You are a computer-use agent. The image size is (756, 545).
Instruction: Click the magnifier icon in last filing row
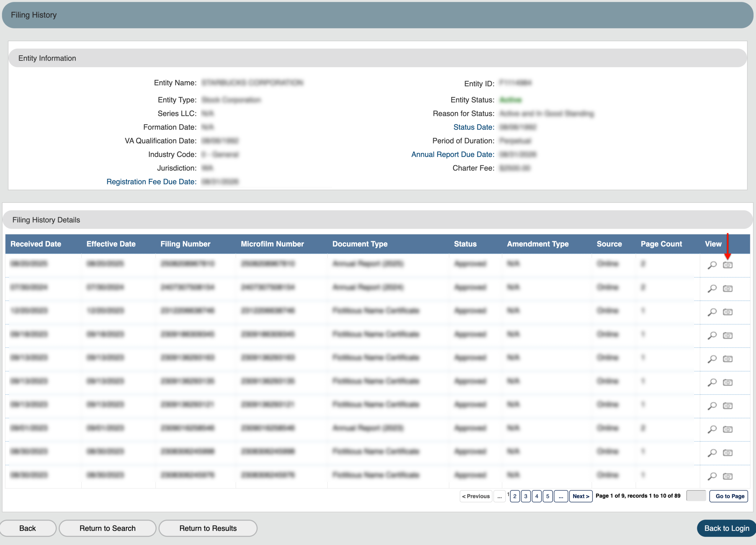(712, 476)
